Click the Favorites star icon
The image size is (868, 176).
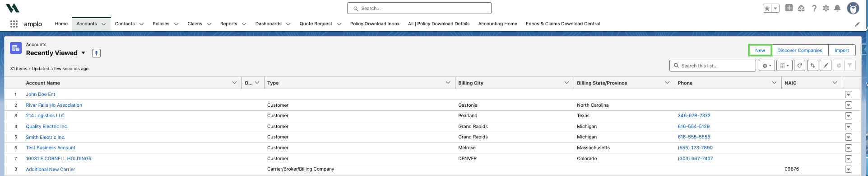click(767, 9)
